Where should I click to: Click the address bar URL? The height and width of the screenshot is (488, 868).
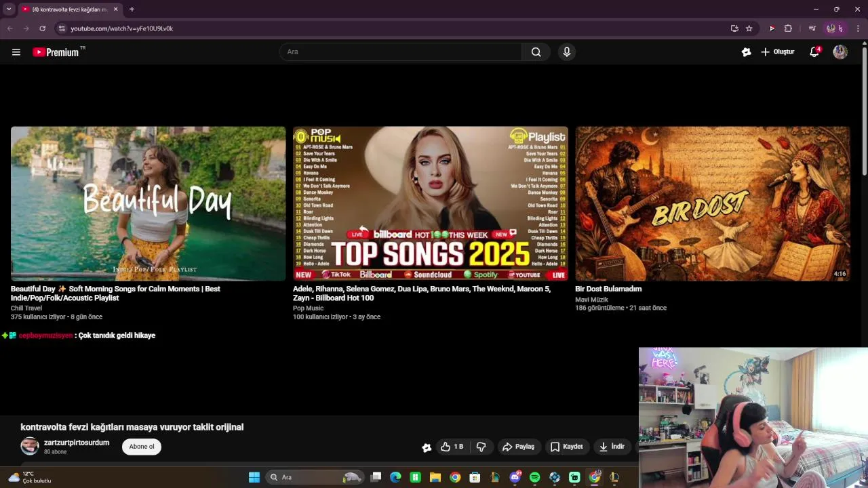(x=122, y=28)
